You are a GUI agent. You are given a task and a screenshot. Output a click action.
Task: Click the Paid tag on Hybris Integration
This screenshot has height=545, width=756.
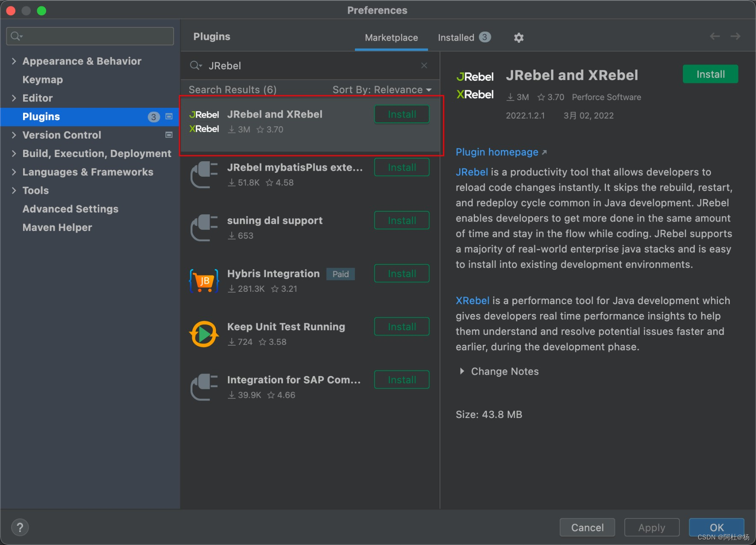coord(341,274)
